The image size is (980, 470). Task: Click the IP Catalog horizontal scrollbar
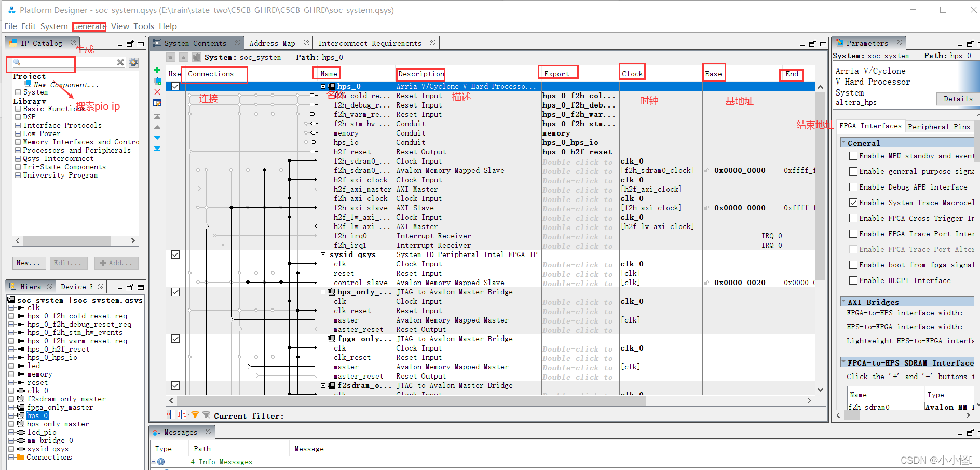[x=66, y=241]
